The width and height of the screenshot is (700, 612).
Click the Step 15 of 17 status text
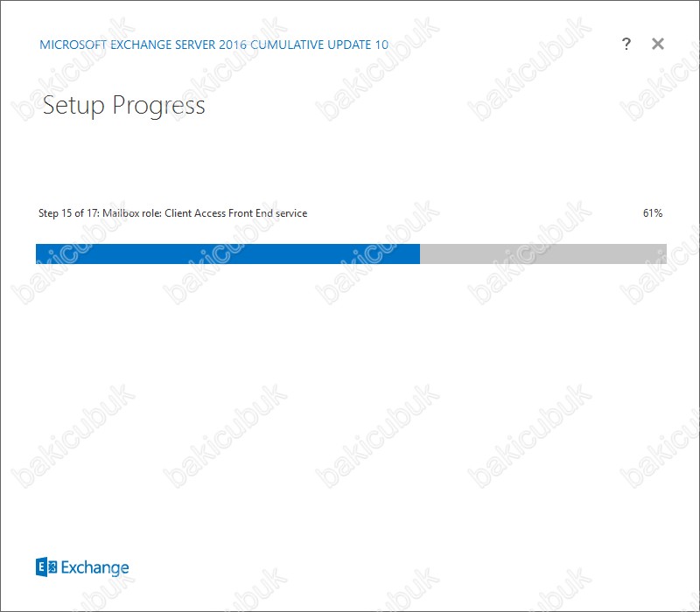pos(69,213)
